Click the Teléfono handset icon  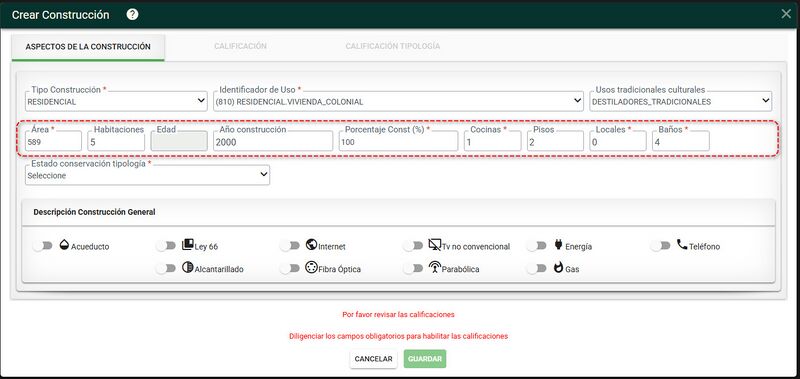(x=682, y=244)
